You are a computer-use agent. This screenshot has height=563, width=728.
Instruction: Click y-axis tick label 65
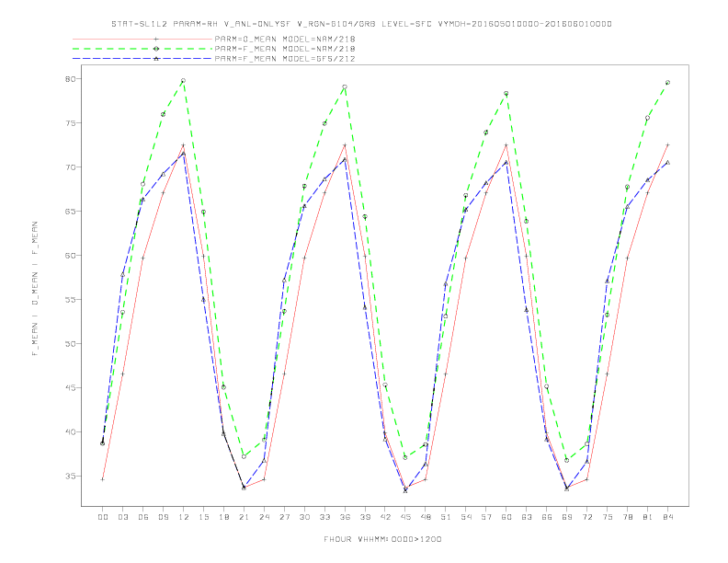pos(70,212)
